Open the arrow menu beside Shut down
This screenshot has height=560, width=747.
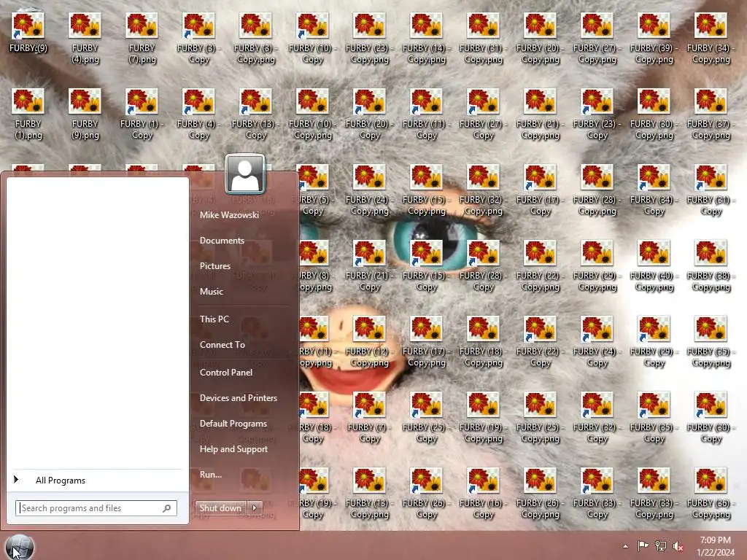[255, 508]
